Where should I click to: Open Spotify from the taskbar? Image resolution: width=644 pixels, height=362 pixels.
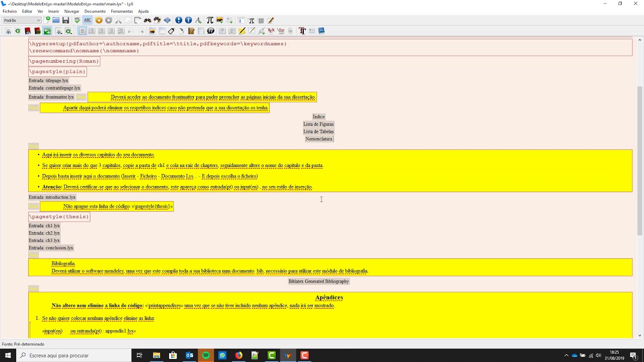(x=206, y=355)
